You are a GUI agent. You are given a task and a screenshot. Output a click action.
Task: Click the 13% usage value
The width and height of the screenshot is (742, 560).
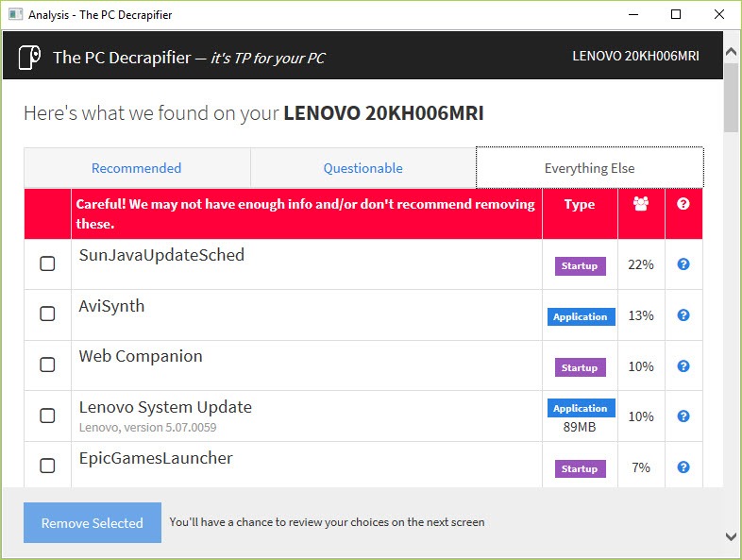tap(641, 315)
